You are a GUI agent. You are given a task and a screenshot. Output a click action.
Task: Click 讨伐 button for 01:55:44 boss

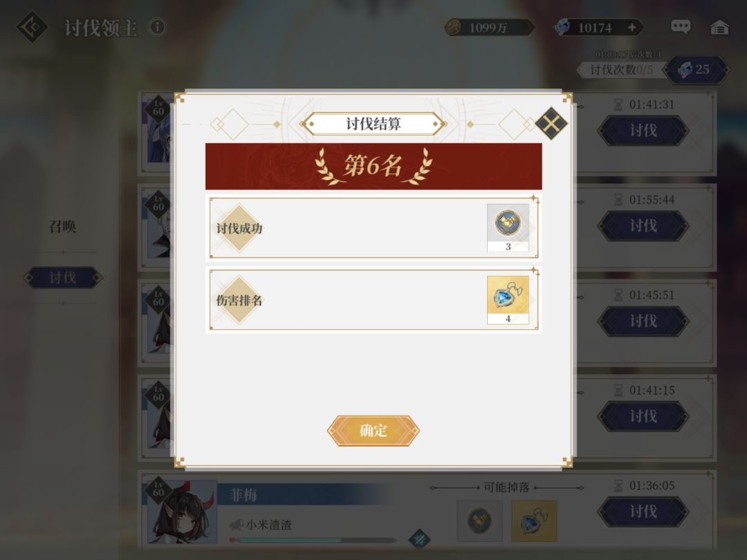[643, 225]
